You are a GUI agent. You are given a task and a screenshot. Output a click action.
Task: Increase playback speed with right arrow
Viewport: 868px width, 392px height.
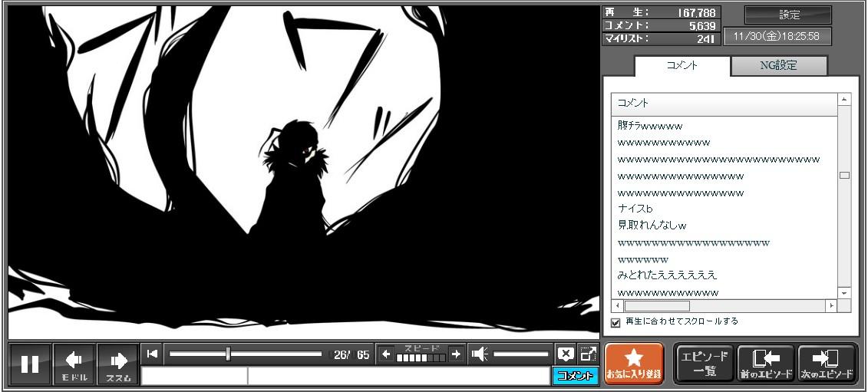[x=456, y=354]
